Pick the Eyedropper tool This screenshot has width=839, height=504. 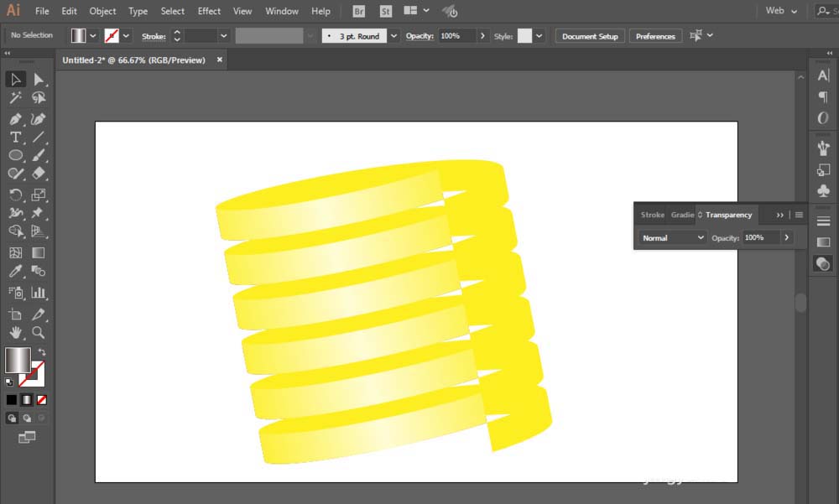pyautogui.click(x=15, y=271)
